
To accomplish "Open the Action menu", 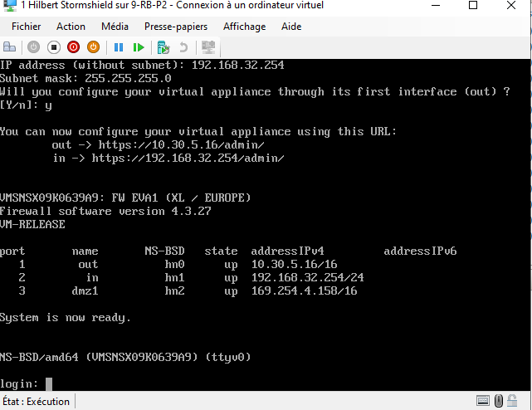I will (71, 27).
